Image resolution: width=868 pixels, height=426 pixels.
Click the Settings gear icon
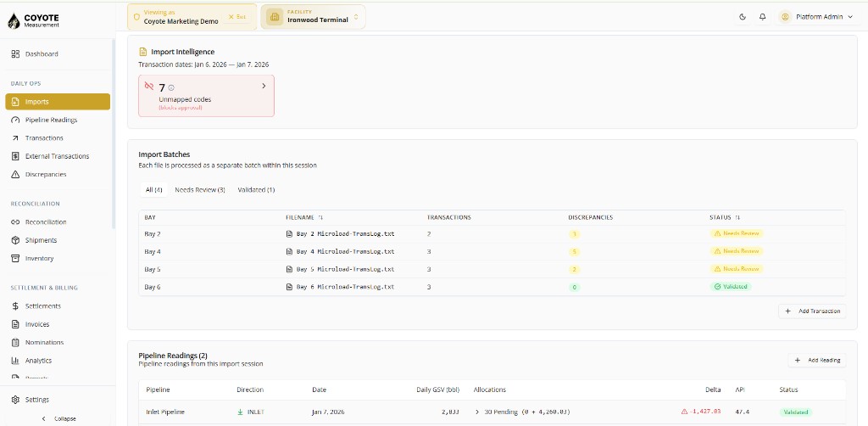pos(15,400)
